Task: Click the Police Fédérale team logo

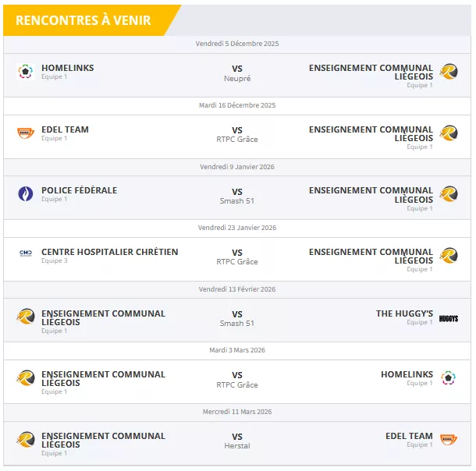Action: [x=25, y=194]
